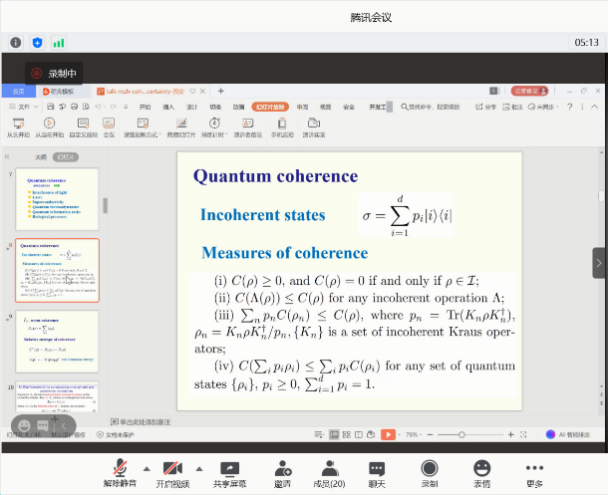Click the 录制中 recording indicator

(x=55, y=73)
